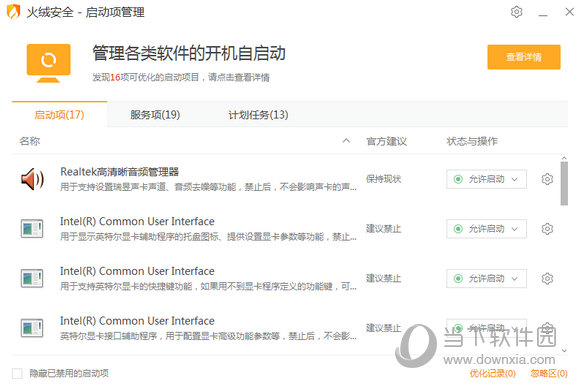Screen dimensions: 580x389
Task: Click the 发现16项可优化的启动项目 notice text
Action: [x=181, y=77]
